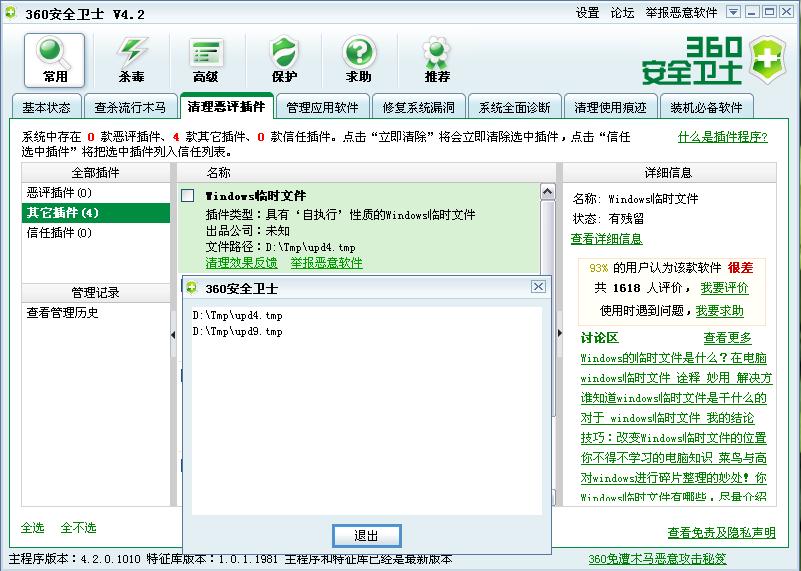The width and height of the screenshot is (801, 571).
Task: Open the 常用 (Common) toolbar section
Action: (x=55, y=60)
